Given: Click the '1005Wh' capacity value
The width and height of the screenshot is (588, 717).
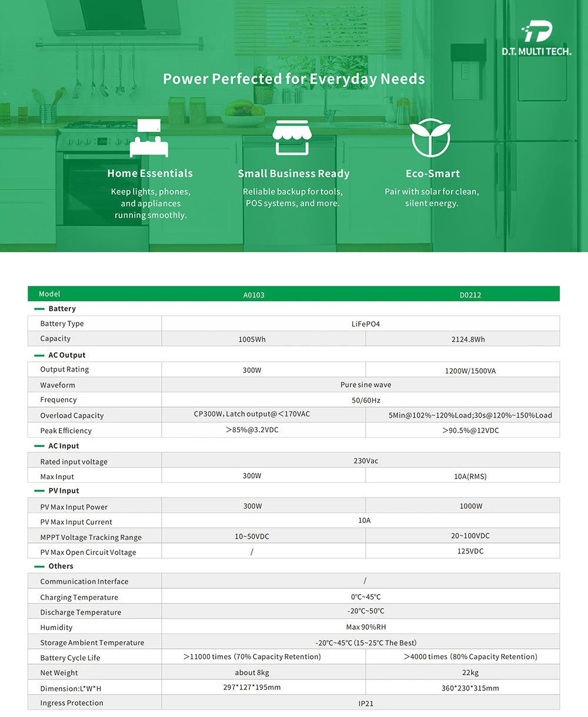Looking at the screenshot, I should [252, 339].
